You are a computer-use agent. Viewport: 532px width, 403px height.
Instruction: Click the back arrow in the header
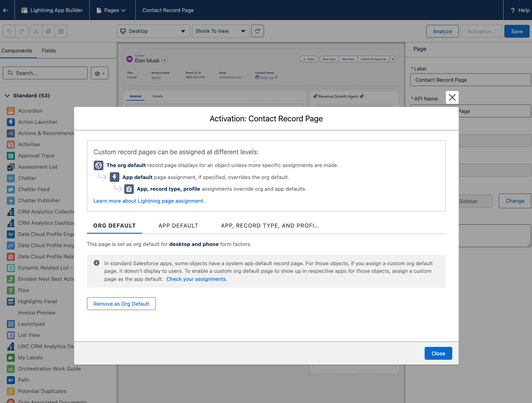point(6,10)
